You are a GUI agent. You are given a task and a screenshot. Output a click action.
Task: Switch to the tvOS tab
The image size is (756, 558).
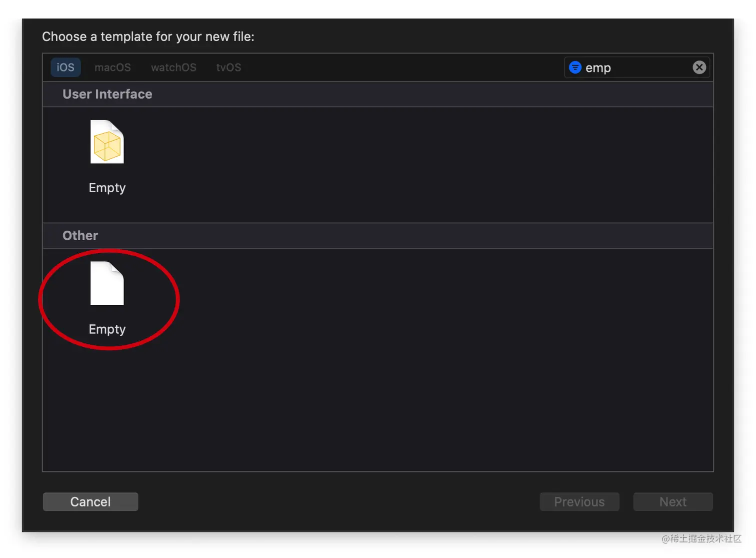point(228,68)
